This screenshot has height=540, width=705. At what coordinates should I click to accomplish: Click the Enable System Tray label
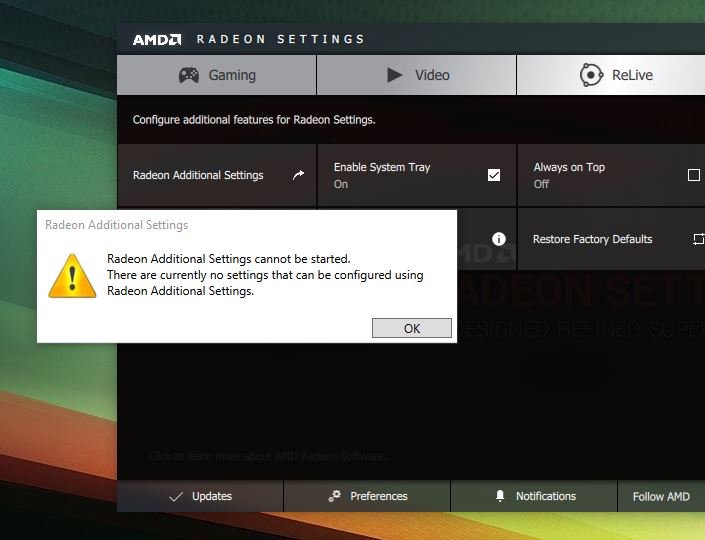tap(382, 167)
